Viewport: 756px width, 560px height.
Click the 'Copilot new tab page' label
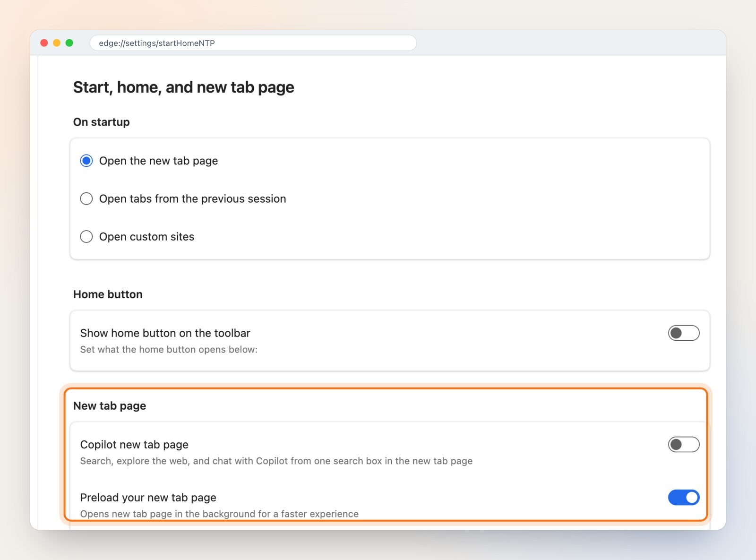point(134,445)
